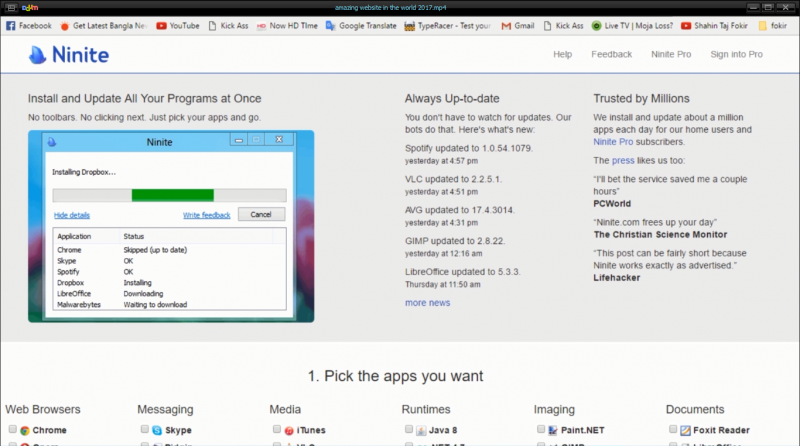Click the installer progress bar
Viewport: 800px width, 446px height.
[169, 195]
